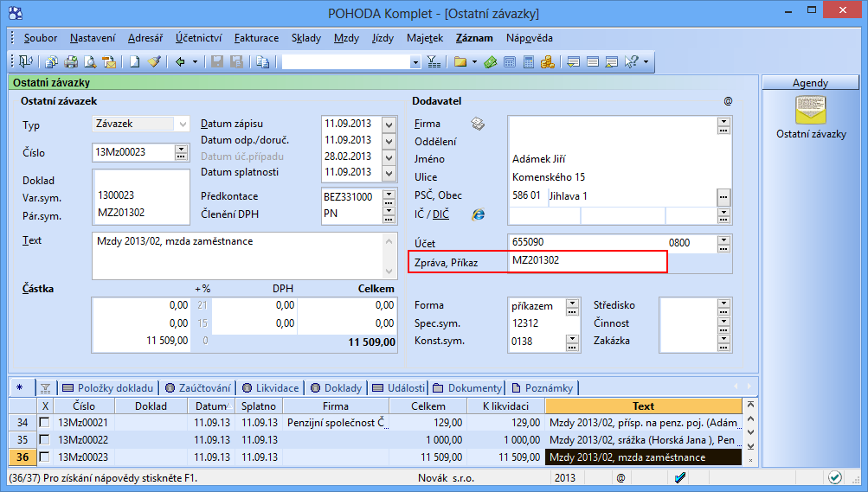Click the three-dot button beside Jihlava 1
Viewport: 868px width, 492px height.
coord(723,197)
